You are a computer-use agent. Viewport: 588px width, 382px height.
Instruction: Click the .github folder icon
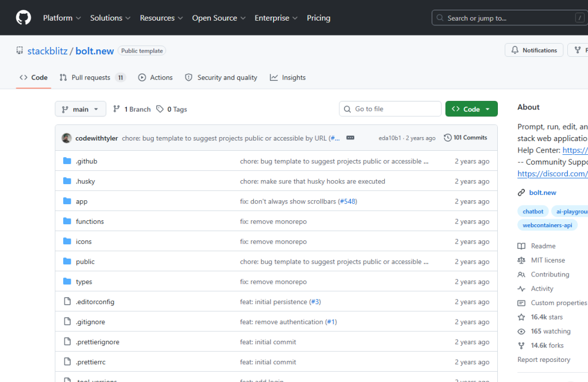click(67, 161)
